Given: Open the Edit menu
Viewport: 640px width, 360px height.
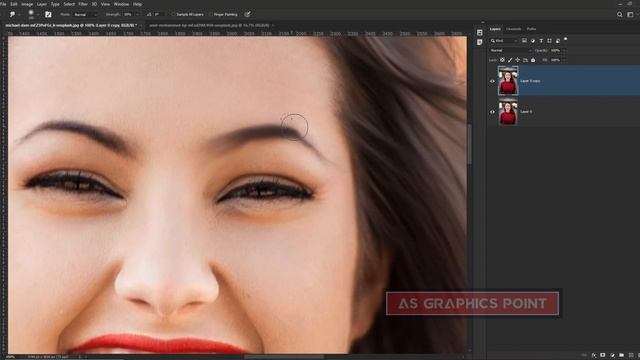Looking at the screenshot, I should point(14,4).
